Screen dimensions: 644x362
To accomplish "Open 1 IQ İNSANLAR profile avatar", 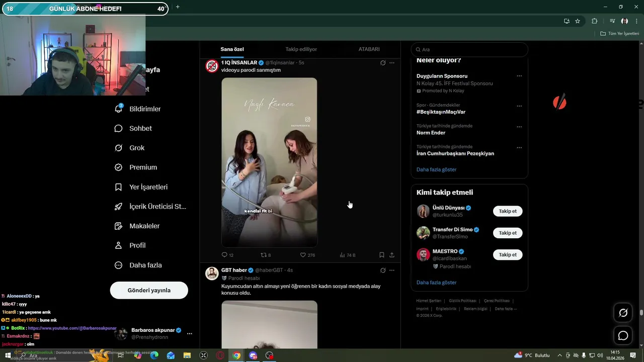I will pyautogui.click(x=212, y=66).
